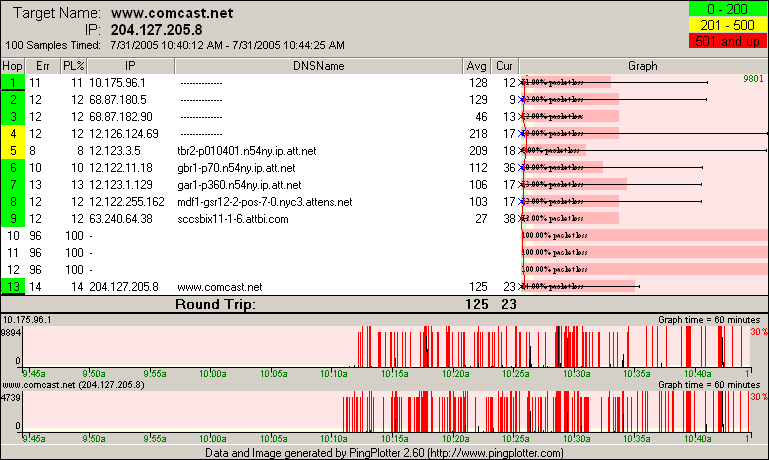Click Avg value 209 for hop 5
This screenshot has height=460, width=769.
click(x=478, y=151)
